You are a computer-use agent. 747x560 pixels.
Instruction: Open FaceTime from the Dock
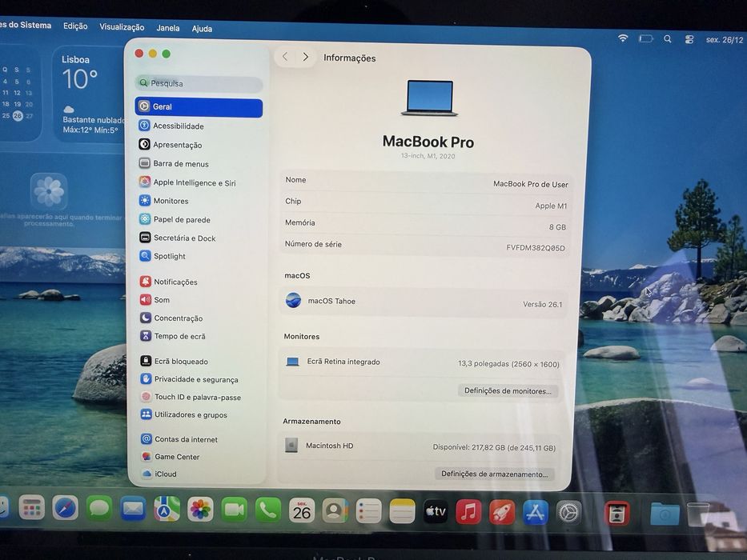[234, 510]
